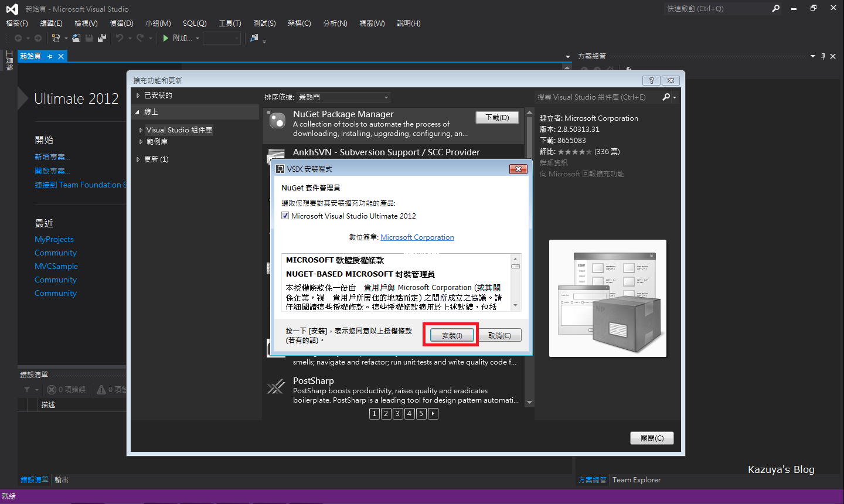844x504 pixels.
Task: Expand Visual Studio 組件庫 node
Action: click(x=141, y=130)
